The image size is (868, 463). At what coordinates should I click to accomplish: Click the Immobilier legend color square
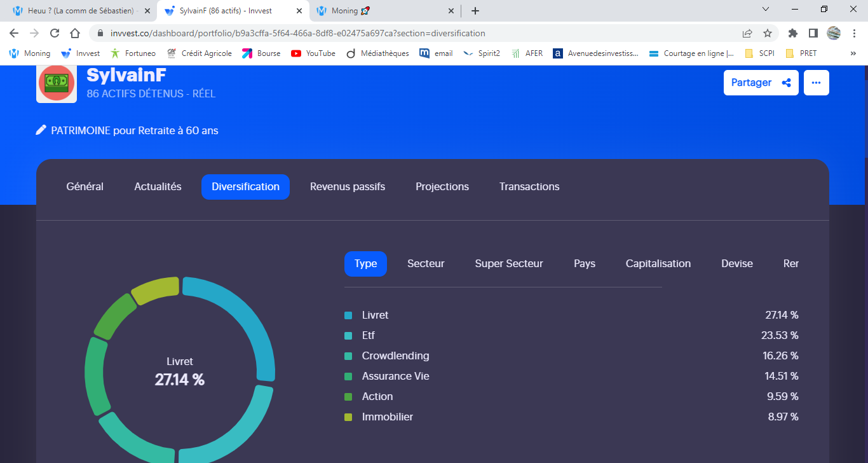coord(348,417)
